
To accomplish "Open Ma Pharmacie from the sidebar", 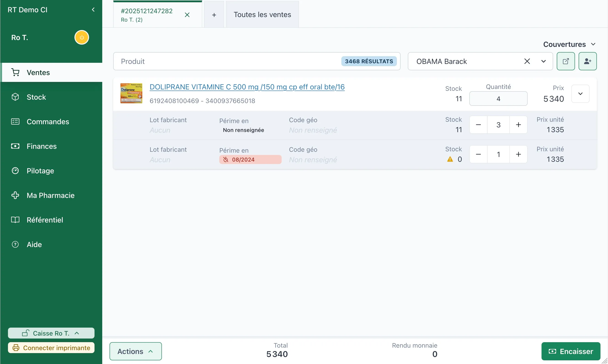I will coord(50,195).
